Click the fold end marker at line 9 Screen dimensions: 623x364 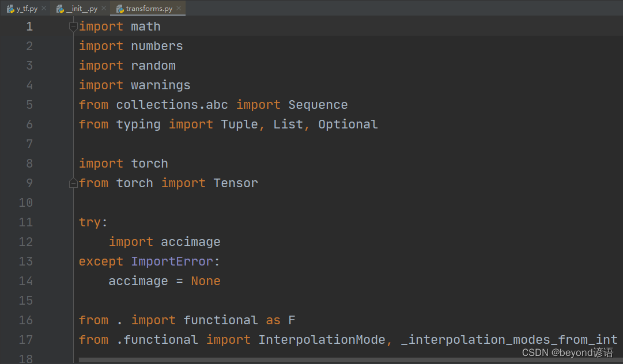[73, 183]
